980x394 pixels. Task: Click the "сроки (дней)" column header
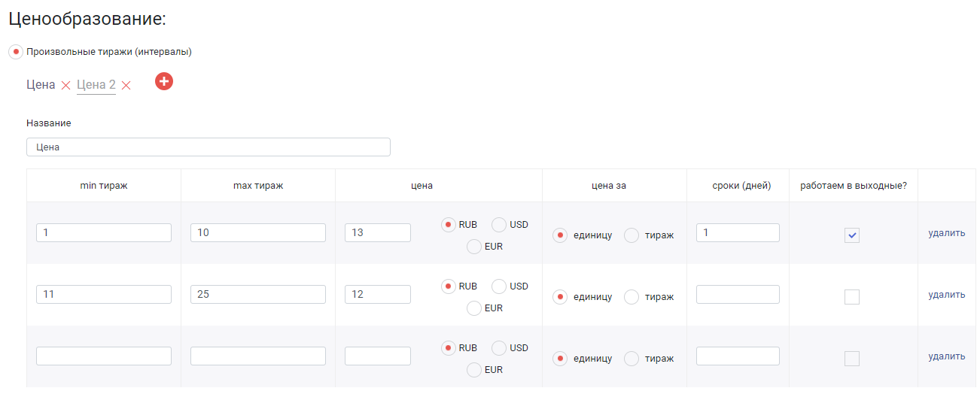(x=741, y=186)
